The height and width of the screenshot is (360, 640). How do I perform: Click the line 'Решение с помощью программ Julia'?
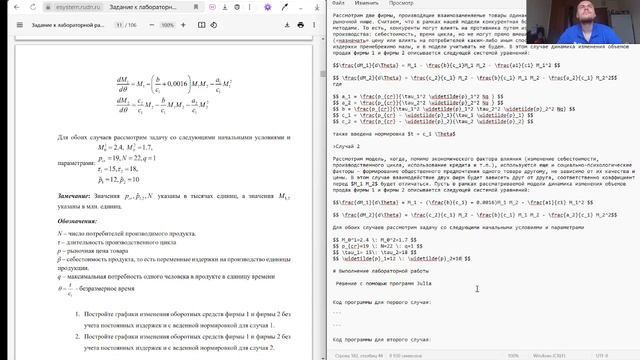click(384, 283)
